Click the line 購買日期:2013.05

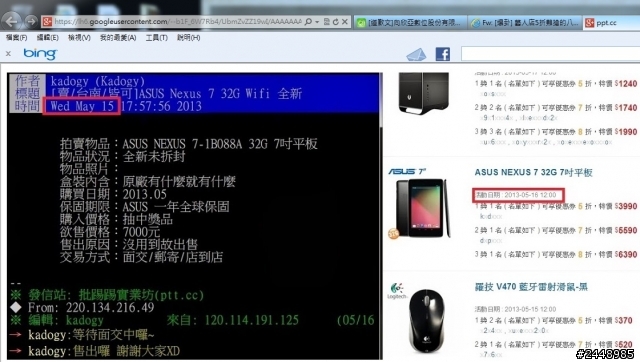click(x=113, y=194)
